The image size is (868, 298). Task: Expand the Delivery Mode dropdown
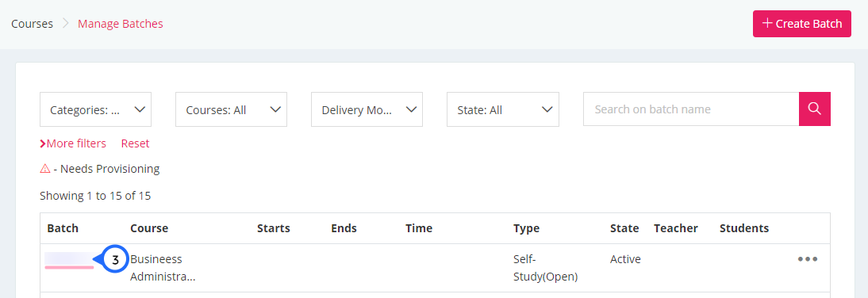(x=367, y=109)
